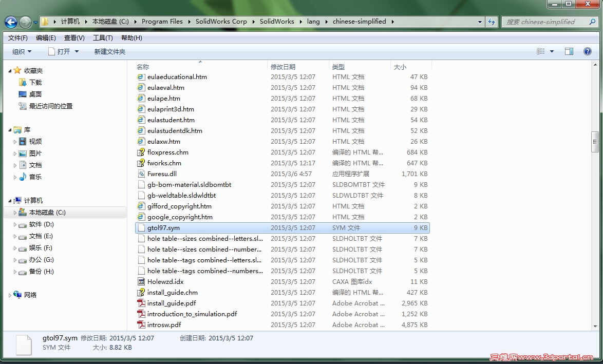Viewport: 603px width, 364px height.
Task: Click the install_guide.pdf Acrobat icon
Action: pyautogui.click(x=141, y=303)
